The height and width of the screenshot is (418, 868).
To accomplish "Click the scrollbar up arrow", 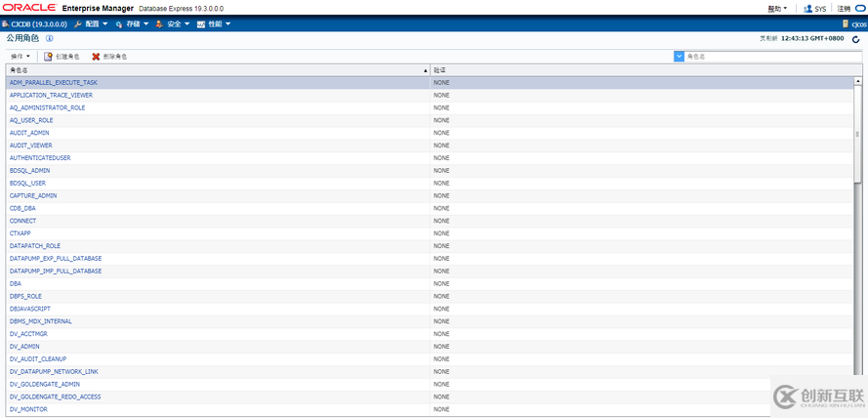I will (858, 81).
